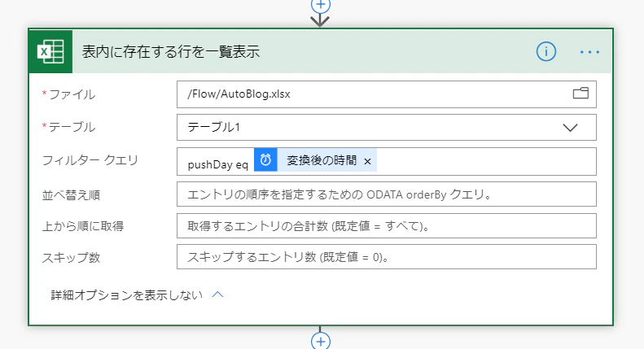Add a step via plus below the action
The height and width of the screenshot is (349, 644).
click(x=320, y=341)
